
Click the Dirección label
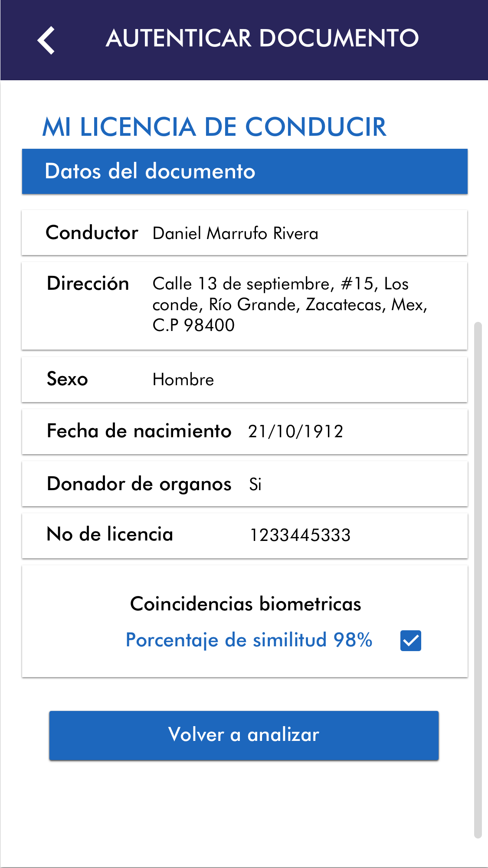(x=88, y=284)
